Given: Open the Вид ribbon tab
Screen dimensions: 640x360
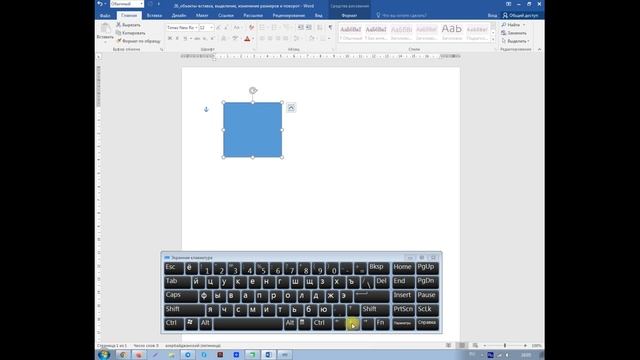Looking at the screenshot, I should 318,16.
